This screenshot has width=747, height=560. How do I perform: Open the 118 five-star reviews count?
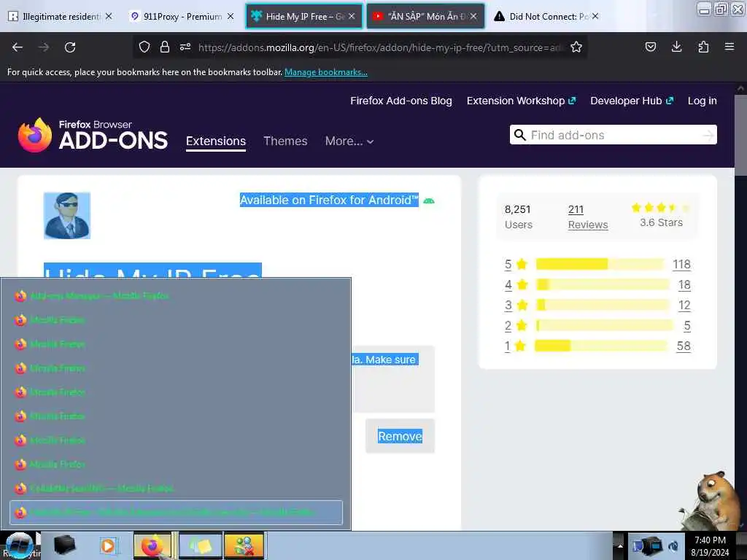coord(682,264)
